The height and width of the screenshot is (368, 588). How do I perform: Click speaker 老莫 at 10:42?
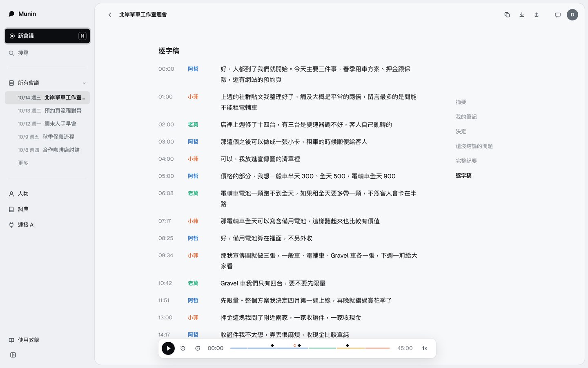pyautogui.click(x=193, y=283)
